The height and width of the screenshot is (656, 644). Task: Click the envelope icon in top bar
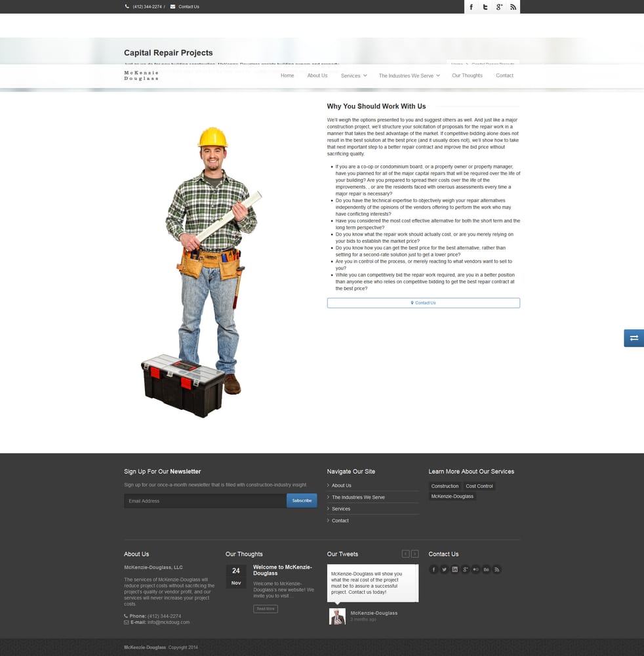tap(172, 7)
